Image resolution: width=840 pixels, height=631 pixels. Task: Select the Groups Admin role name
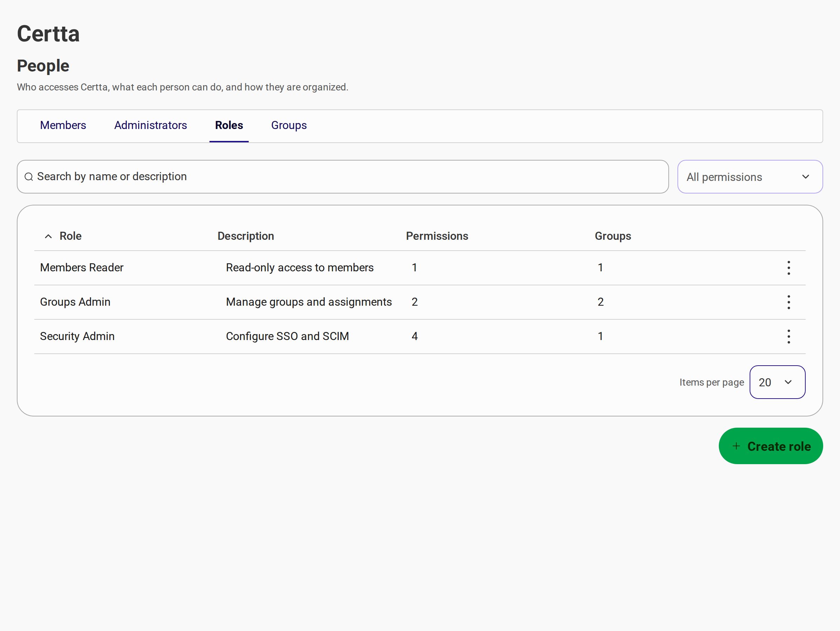point(75,302)
